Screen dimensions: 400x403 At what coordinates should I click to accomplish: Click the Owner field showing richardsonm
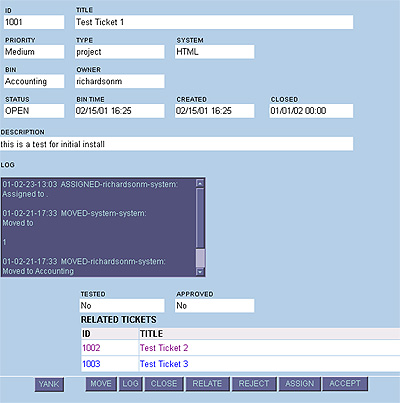click(x=120, y=81)
